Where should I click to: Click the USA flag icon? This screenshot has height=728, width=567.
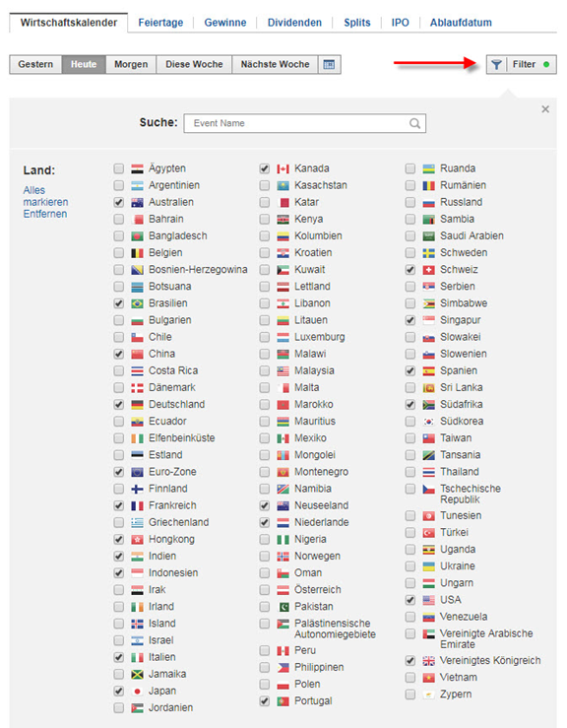click(x=429, y=600)
